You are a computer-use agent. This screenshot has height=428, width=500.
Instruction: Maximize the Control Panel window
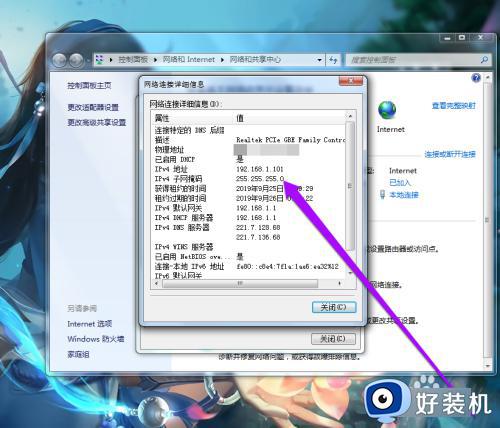pos(462,38)
